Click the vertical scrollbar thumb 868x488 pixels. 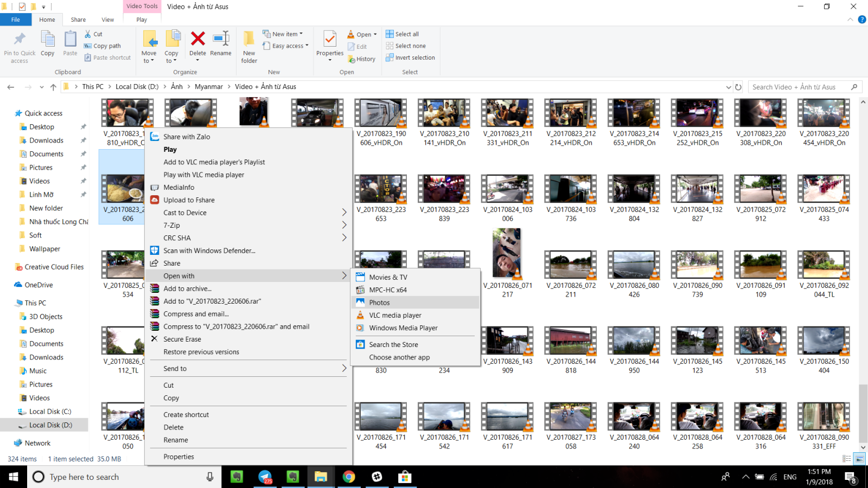[863, 413]
